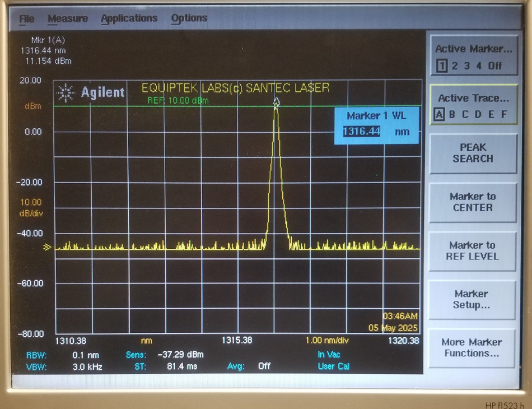The height and width of the screenshot is (409, 532).
Task: Click the stop wavelength 1320.38
Action: pos(403,341)
